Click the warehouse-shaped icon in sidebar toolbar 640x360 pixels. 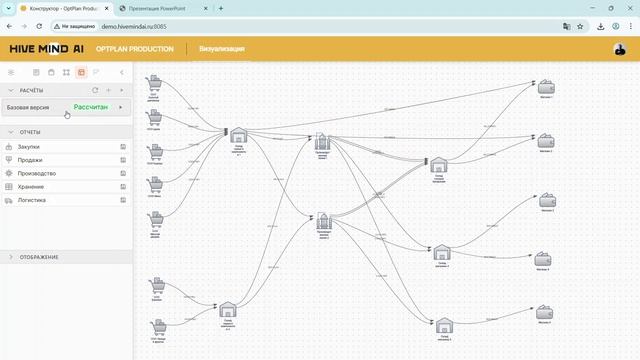coord(51,72)
